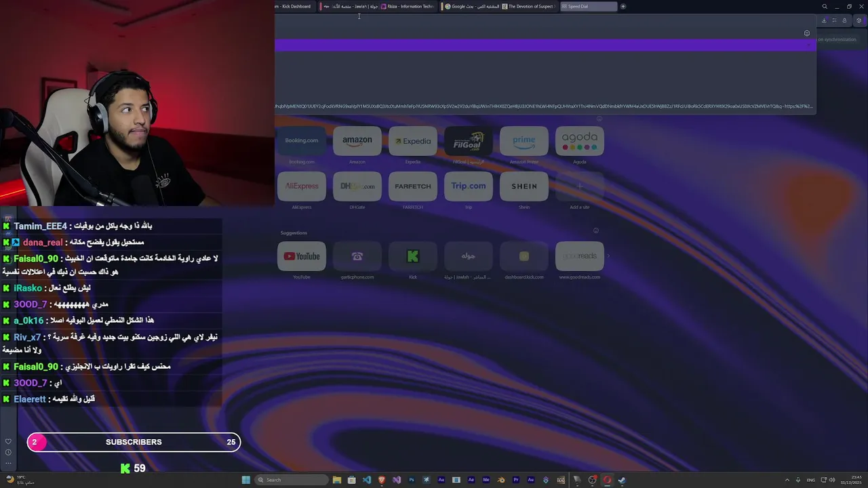Click the browser tab search magnifier icon
Image resolution: width=868 pixels, height=488 pixels.
coord(825,6)
